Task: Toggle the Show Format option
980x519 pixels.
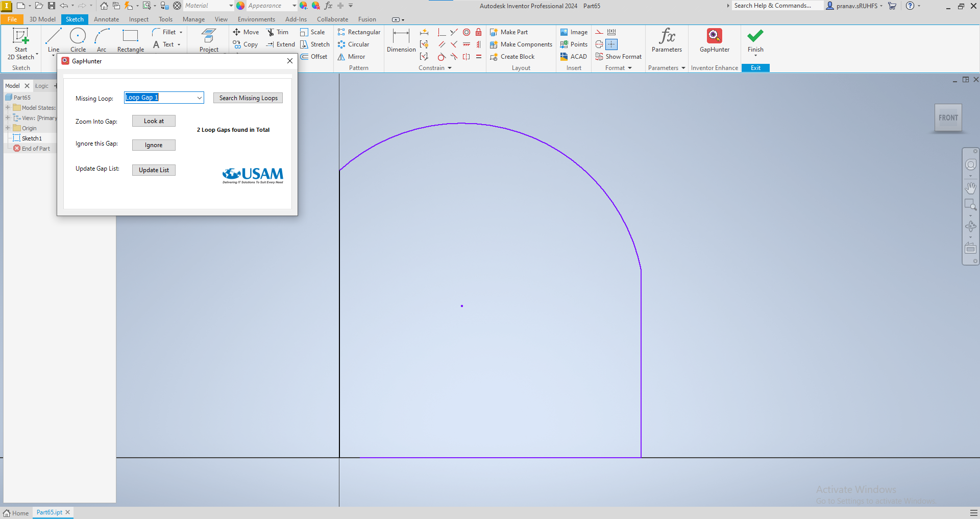Action: (x=618, y=57)
